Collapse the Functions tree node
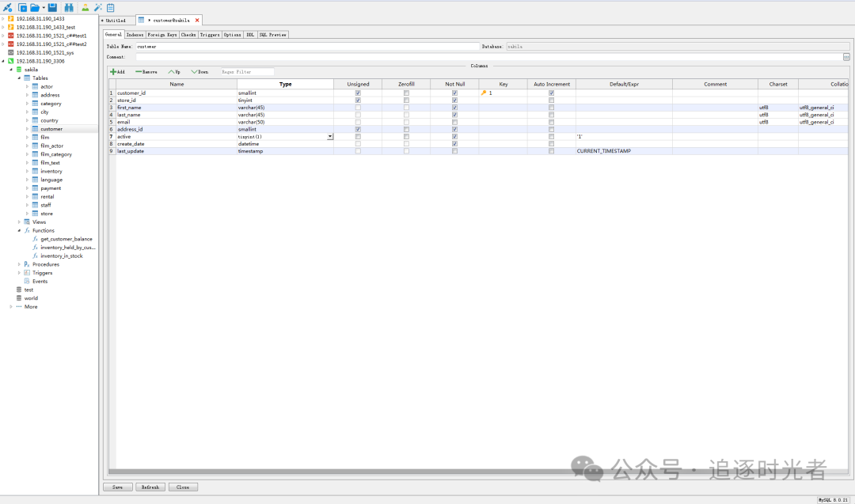855x504 pixels. [19, 230]
